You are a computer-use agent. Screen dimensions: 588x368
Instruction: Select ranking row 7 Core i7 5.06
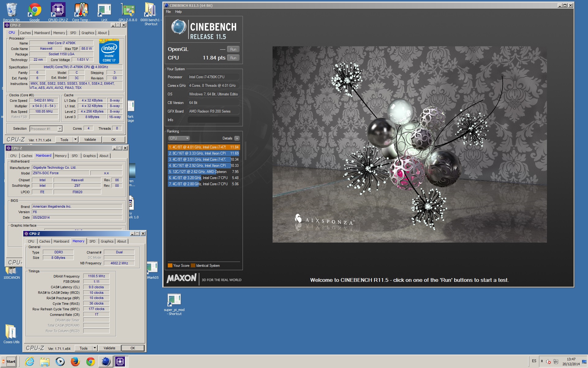coord(204,184)
